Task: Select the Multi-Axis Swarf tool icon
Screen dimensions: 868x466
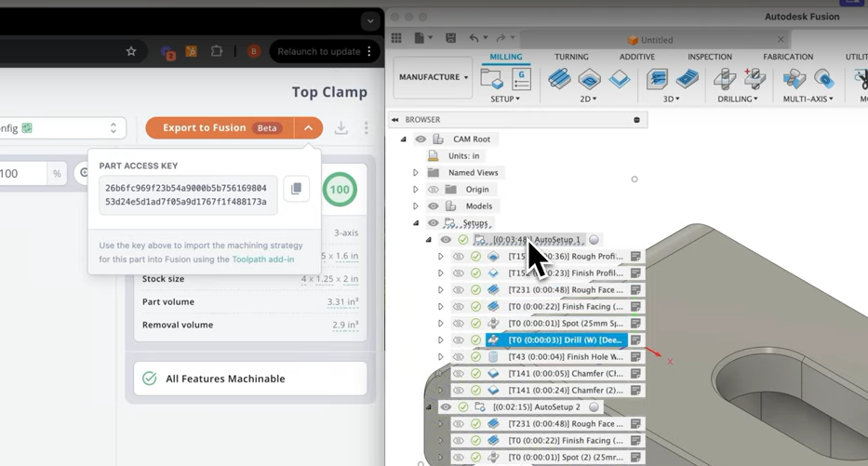Action: click(794, 79)
